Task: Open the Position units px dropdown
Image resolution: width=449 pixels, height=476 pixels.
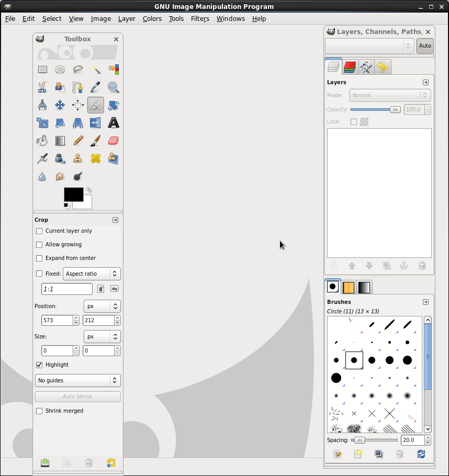Action: click(x=102, y=307)
